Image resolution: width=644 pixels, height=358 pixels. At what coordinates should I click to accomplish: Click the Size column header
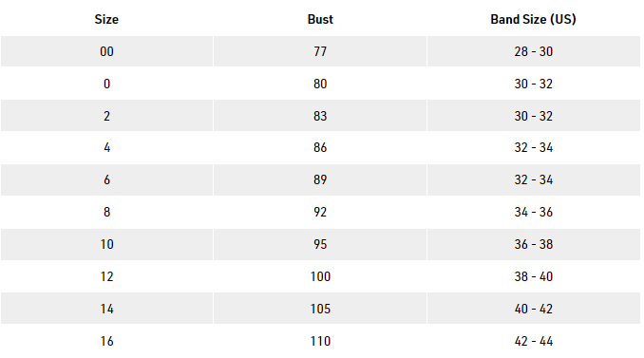click(106, 19)
